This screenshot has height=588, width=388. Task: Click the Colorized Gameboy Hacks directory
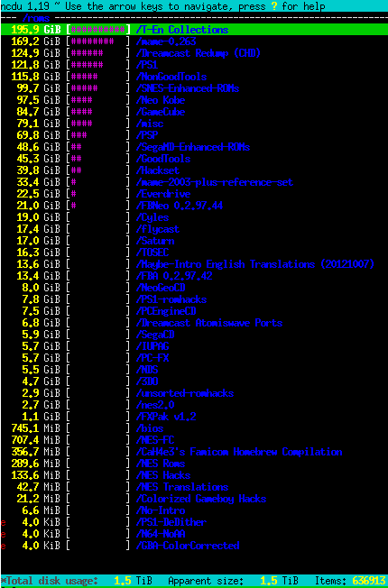(201, 499)
